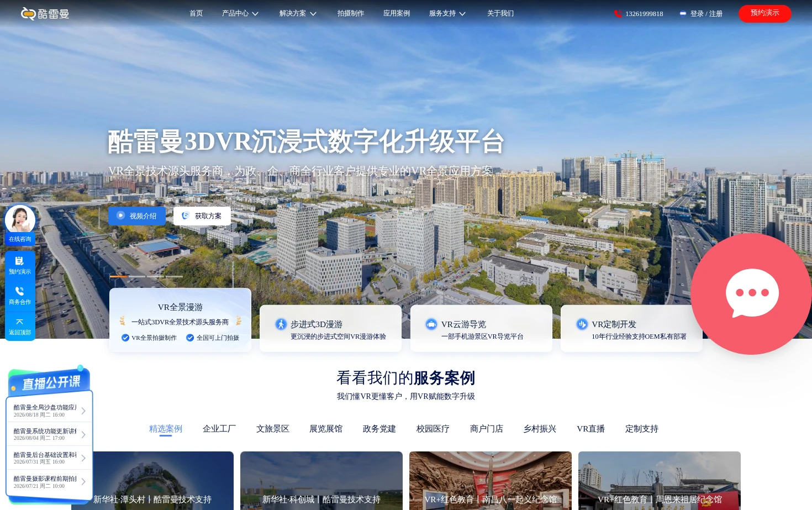The image size is (812, 510).
Task: Click the play icon in 视频介绍 button
Action: click(x=120, y=215)
